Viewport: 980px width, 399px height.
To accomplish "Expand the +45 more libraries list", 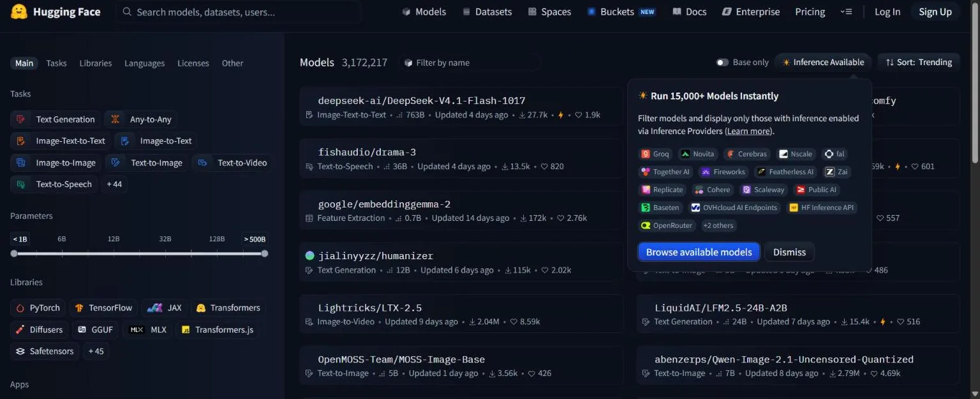I will (96, 351).
